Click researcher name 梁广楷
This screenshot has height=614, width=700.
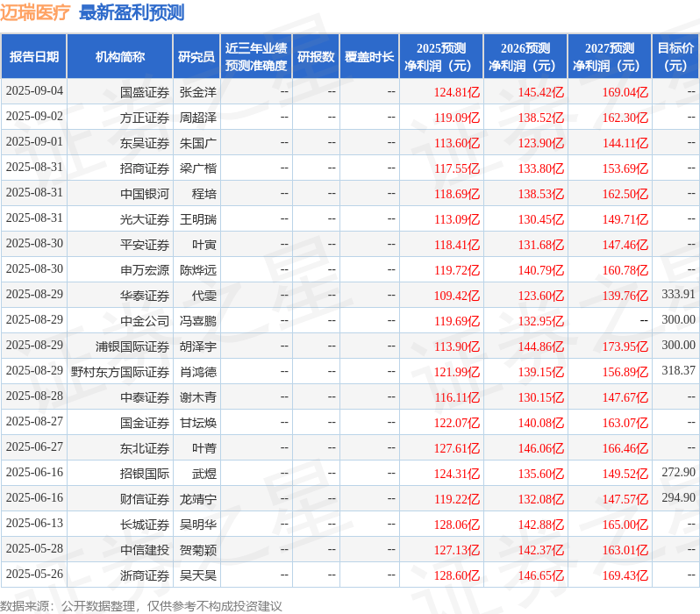pyautogui.click(x=198, y=168)
